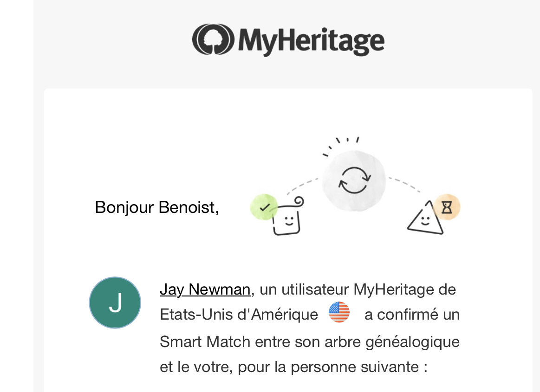The width and height of the screenshot is (540, 392).
Task: Click the MyHeritage tree logo icon
Action: (213, 39)
